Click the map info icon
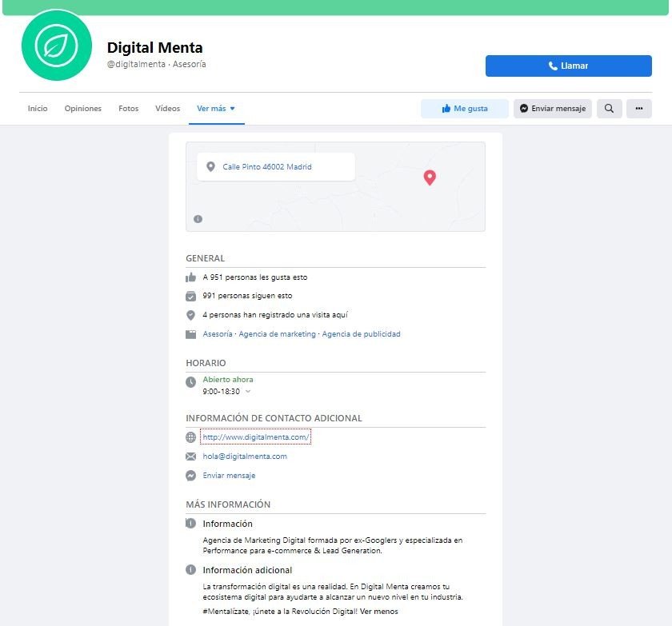Image resolution: width=672 pixels, height=626 pixels. pos(198,219)
